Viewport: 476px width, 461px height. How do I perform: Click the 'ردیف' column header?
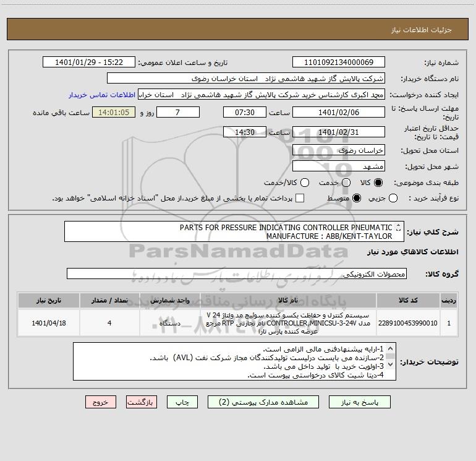pyautogui.click(x=449, y=300)
